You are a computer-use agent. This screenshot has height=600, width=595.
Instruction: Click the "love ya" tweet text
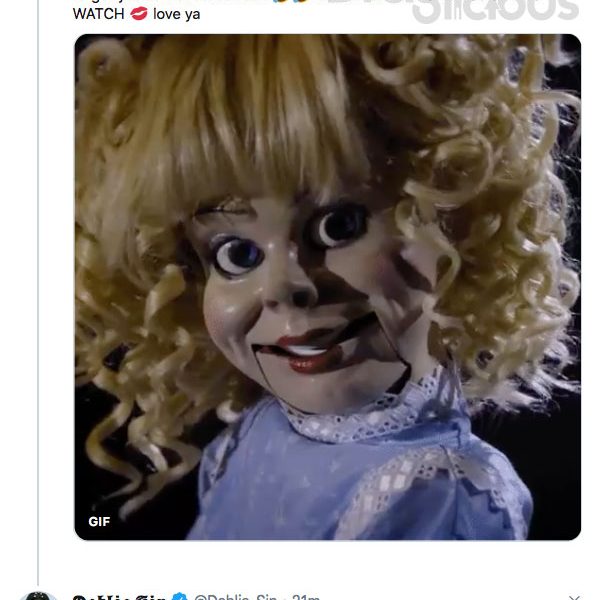pyautogui.click(x=176, y=14)
